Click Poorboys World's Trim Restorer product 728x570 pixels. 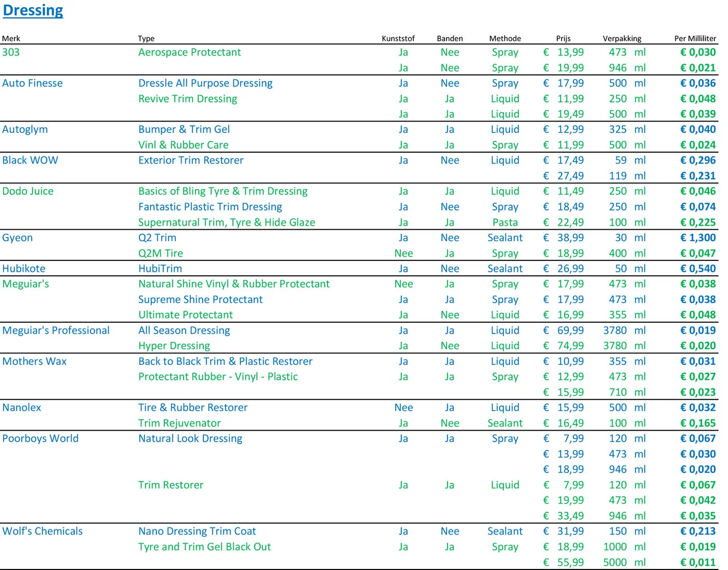tap(171, 485)
